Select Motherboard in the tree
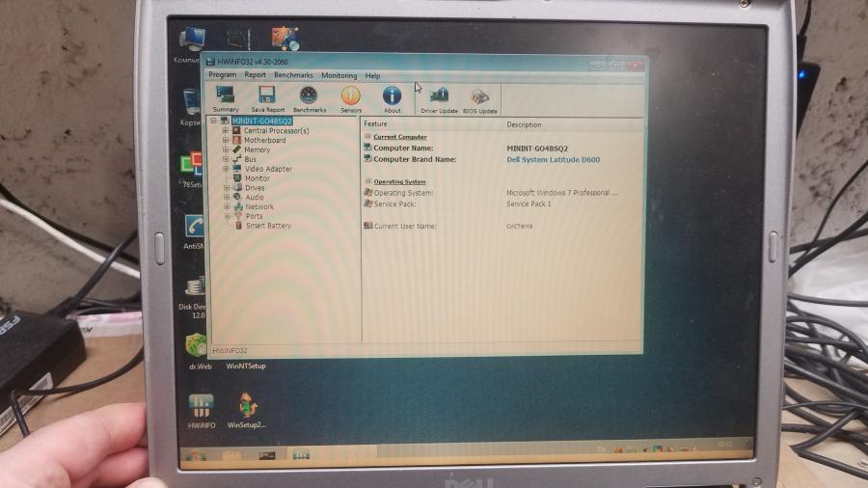The width and height of the screenshot is (868, 488). click(x=264, y=140)
